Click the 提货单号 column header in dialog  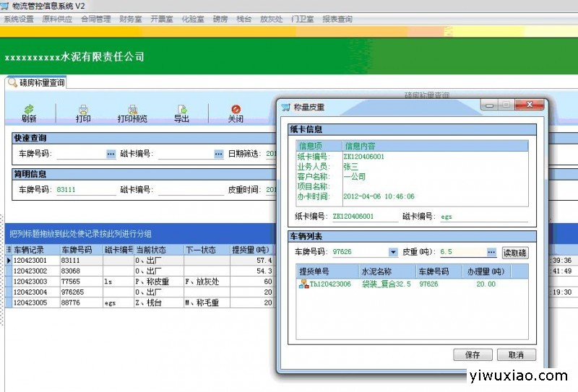click(x=327, y=271)
